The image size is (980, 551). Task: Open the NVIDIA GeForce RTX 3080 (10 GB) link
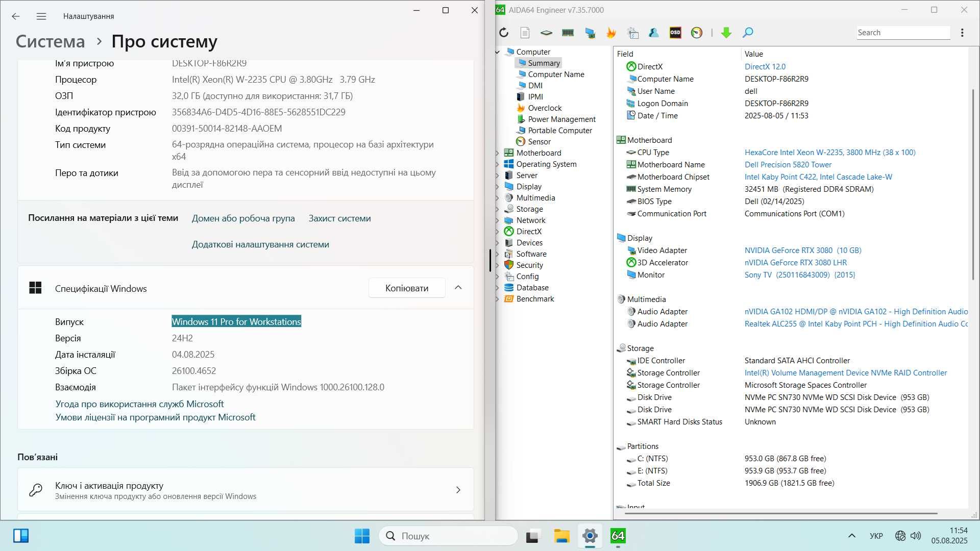pos(802,251)
